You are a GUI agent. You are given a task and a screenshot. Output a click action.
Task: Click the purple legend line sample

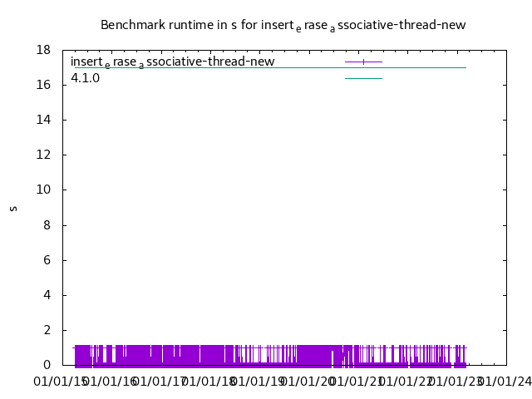pyautogui.click(x=363, y=62)
